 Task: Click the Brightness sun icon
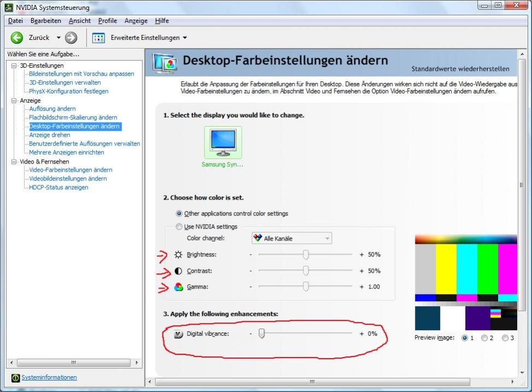coord(178,255)
